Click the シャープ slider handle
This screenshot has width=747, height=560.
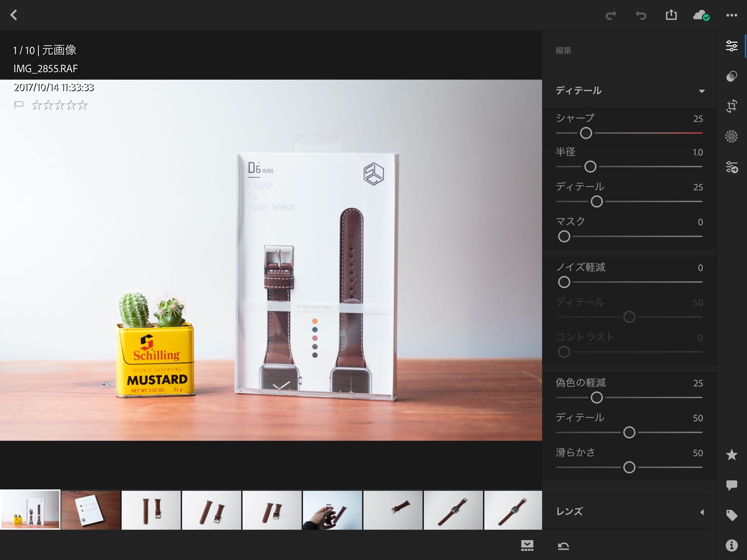pos(586,133)
